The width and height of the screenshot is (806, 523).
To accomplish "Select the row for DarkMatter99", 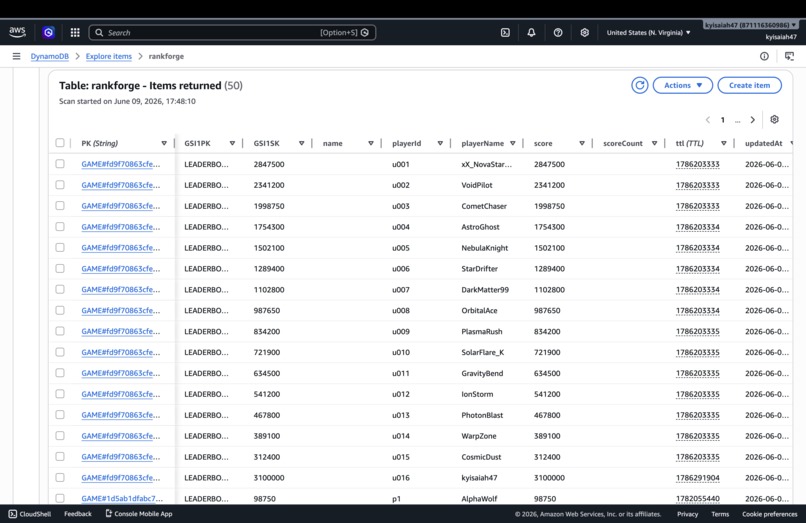I will pyautogui.click(x=60, y=289).
